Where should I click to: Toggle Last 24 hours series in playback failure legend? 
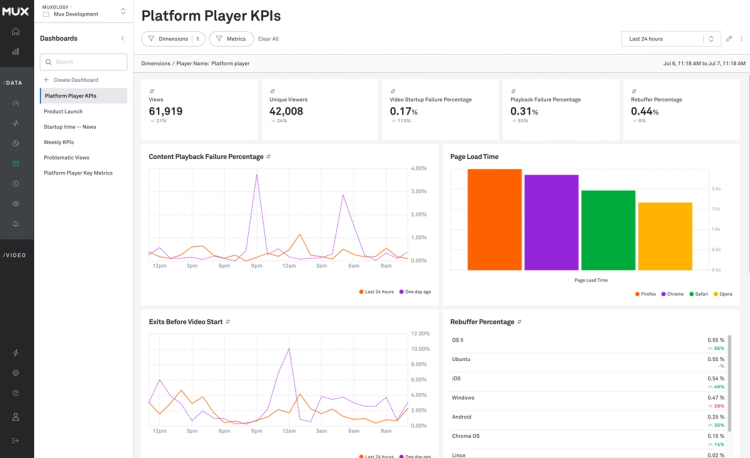coord(376,292)
